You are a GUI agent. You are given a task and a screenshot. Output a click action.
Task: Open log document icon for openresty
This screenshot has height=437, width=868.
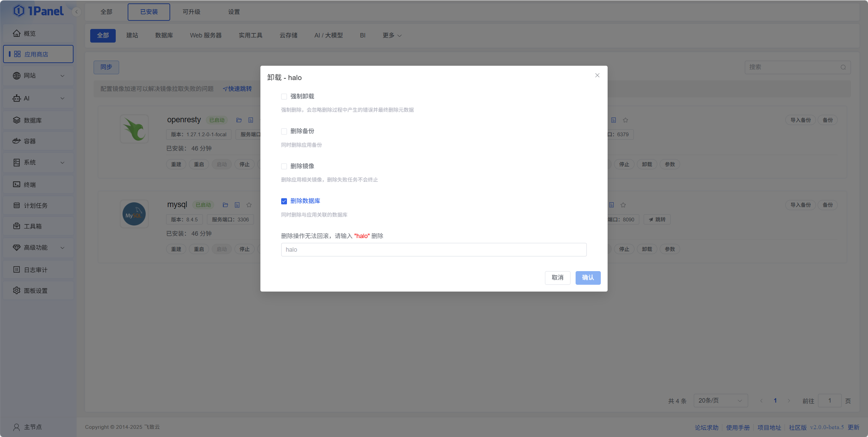tap(251, 120)
